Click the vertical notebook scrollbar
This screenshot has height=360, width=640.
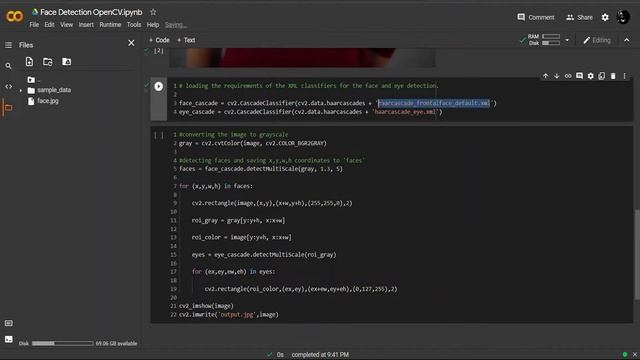tap(637, 254)
